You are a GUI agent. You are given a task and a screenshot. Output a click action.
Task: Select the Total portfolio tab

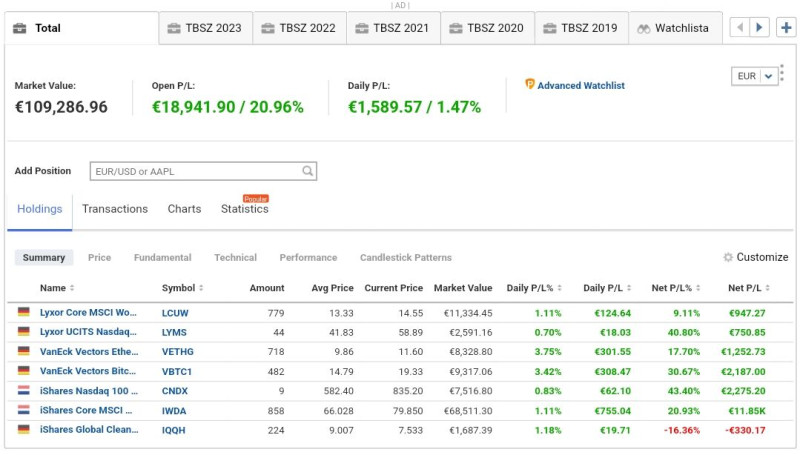[x=82, y=28]
